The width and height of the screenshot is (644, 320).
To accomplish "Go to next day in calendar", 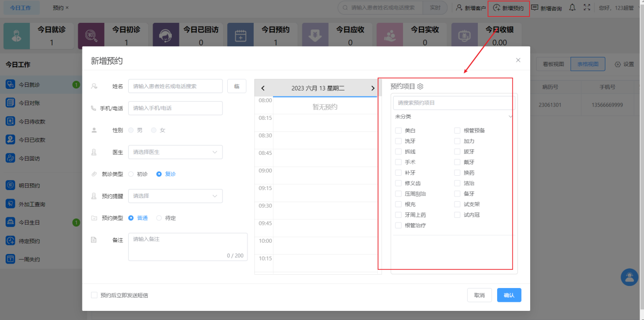I will (373, 88).
